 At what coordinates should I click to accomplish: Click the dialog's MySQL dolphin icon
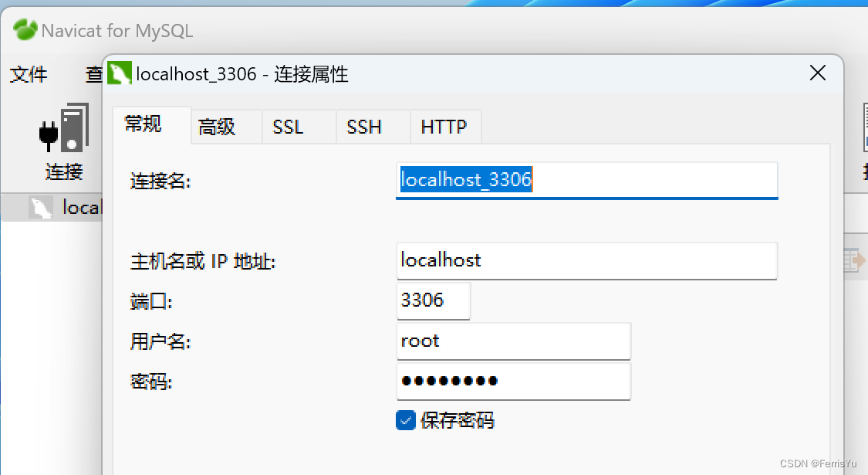[x=119, y=73]
